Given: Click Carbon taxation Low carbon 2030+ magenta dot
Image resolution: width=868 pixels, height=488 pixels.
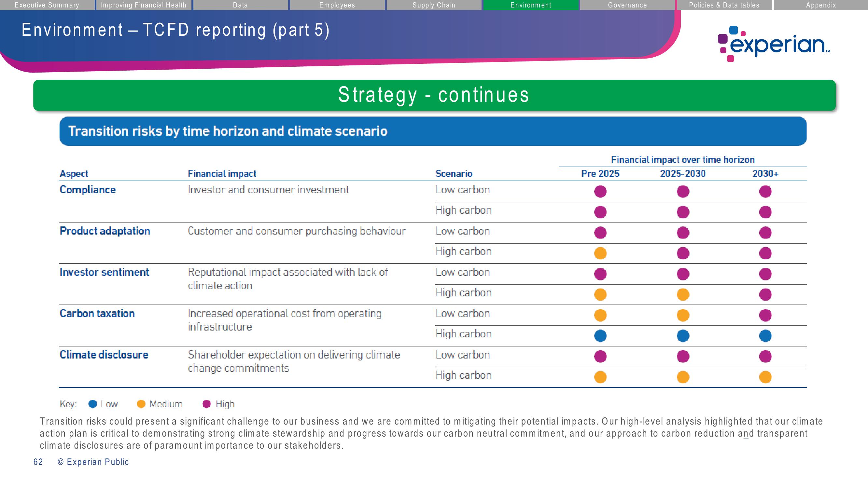Looking at the screenshot, I should coord(765,315).
